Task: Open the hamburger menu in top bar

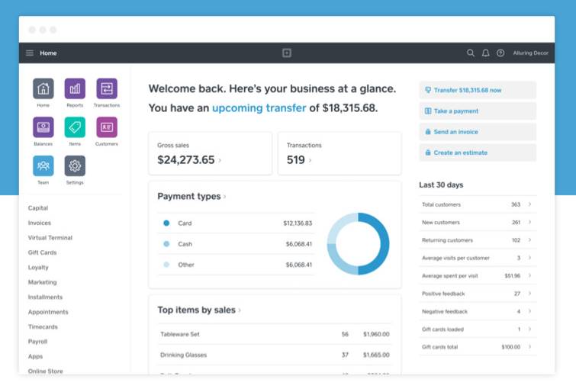Action: (30, 53)
